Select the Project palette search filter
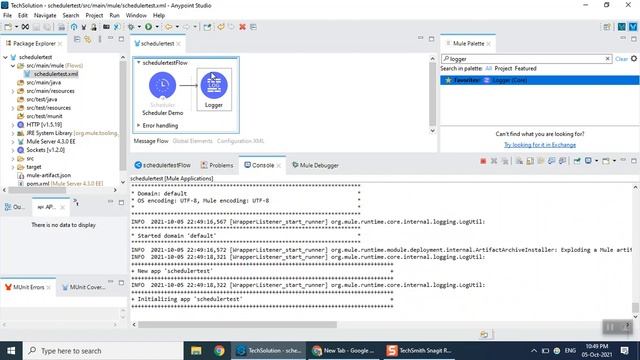The height and width of the screenshot is (360, 640). (503, 69)
